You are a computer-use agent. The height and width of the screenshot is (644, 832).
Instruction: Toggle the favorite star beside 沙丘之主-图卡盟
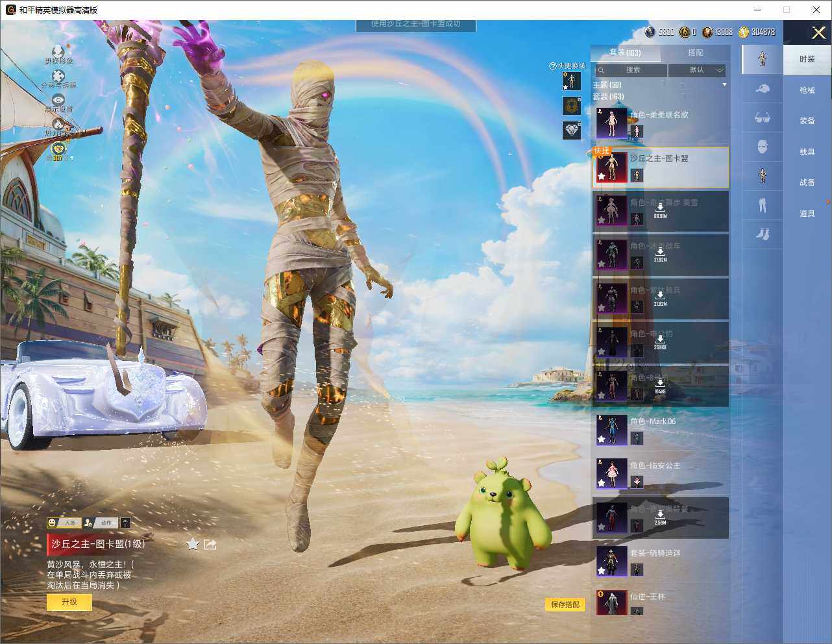point(193,544)
